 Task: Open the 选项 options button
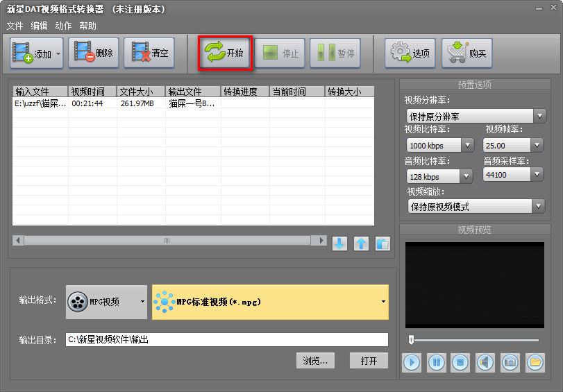coord(410,53)
